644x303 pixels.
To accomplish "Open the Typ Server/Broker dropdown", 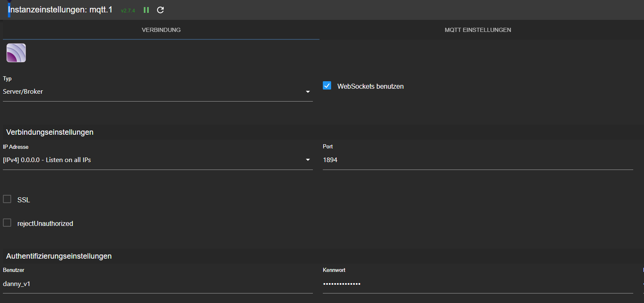I will click(157, 92).
